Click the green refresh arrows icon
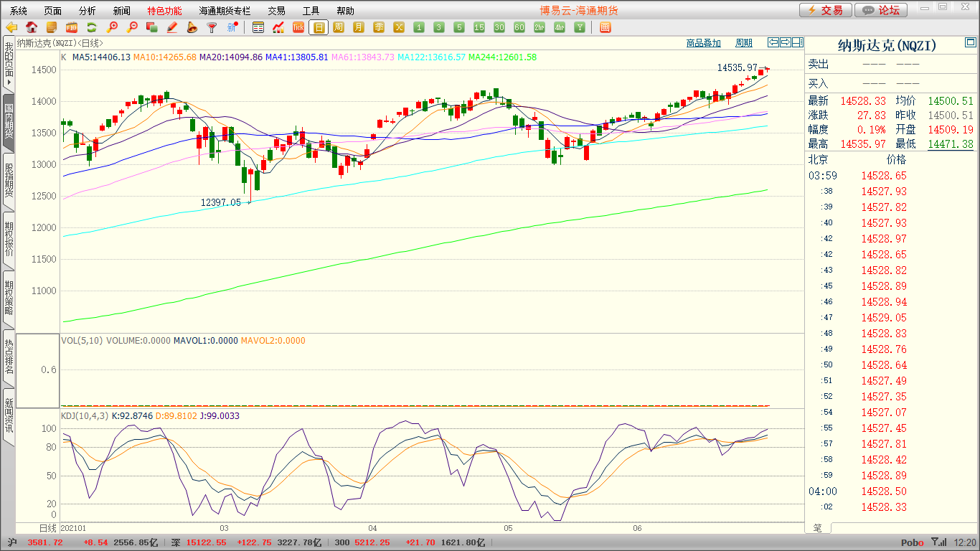The width and height of the screenshot is (980, 551). [92, 28]
